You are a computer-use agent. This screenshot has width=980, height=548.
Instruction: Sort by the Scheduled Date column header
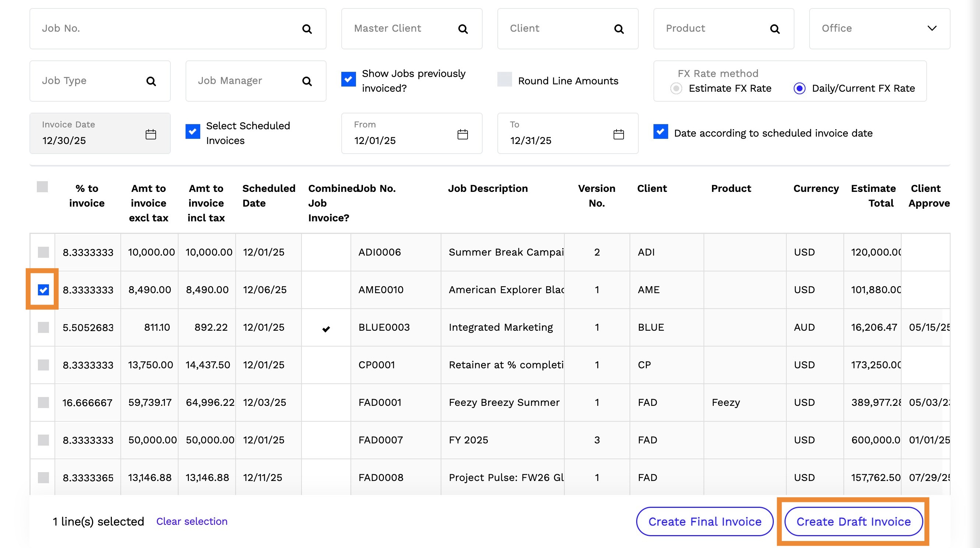point(268,196)
